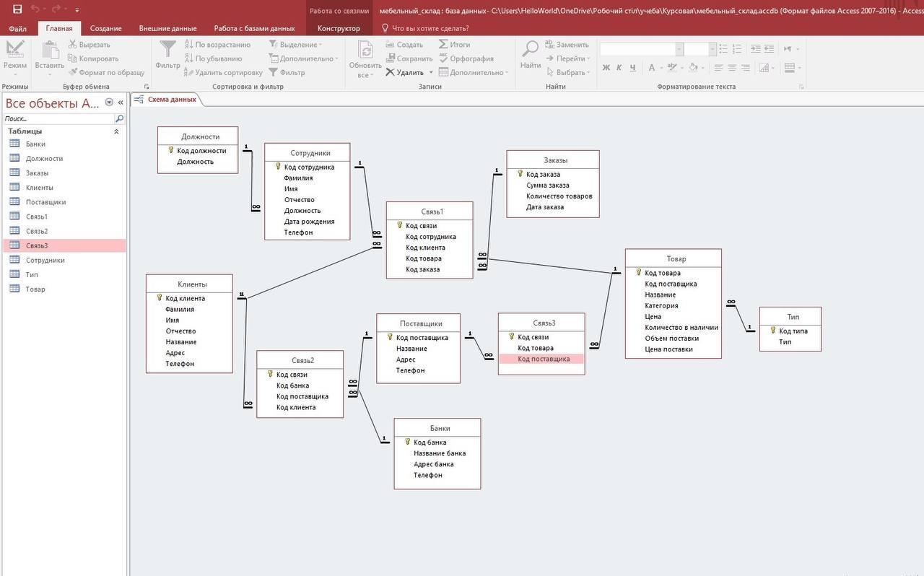
Task: Open the dropdown arrow next to Удалить
Action: (x=431, y=72)
